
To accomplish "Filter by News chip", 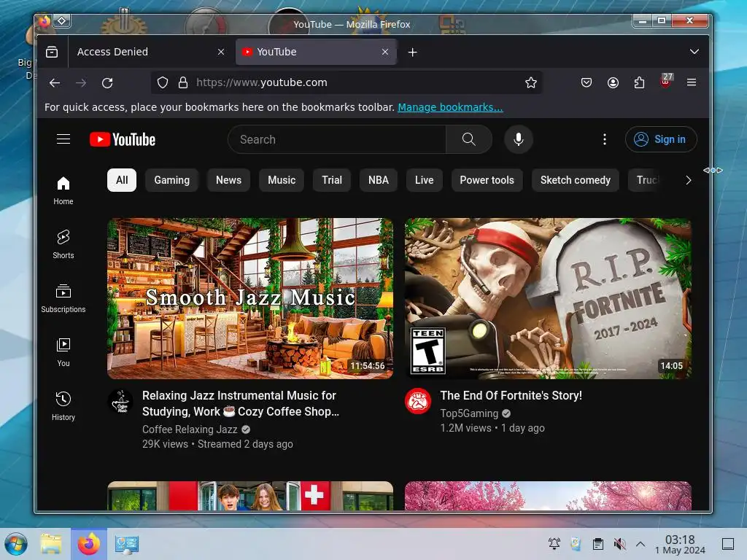I will click(x=228, y=180).
